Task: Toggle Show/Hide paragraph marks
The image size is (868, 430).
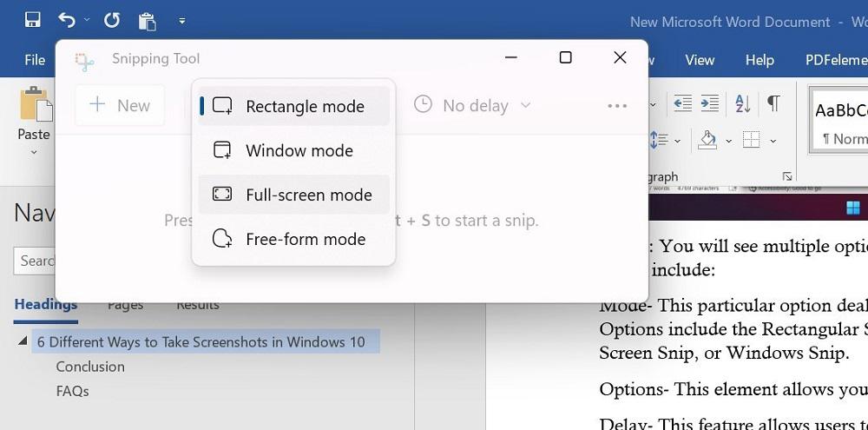Action: 773,104
